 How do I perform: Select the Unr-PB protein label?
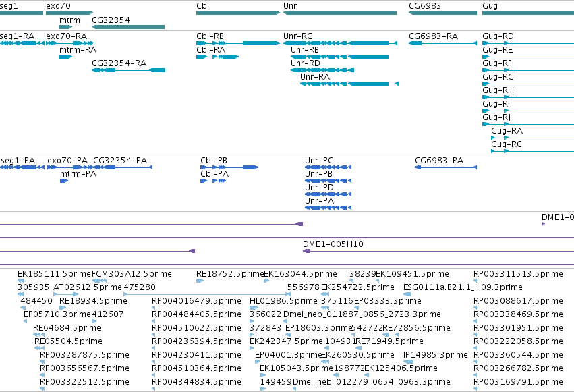tap(318, 174)
